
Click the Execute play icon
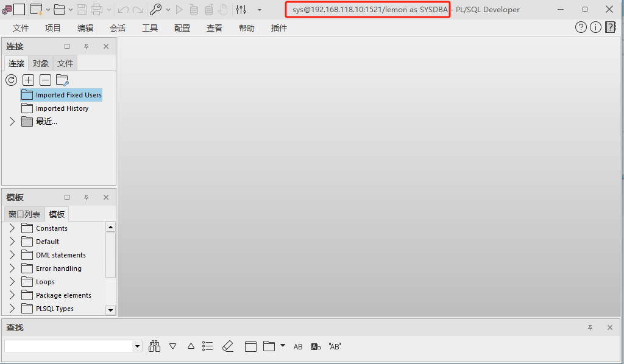(179, 9)
